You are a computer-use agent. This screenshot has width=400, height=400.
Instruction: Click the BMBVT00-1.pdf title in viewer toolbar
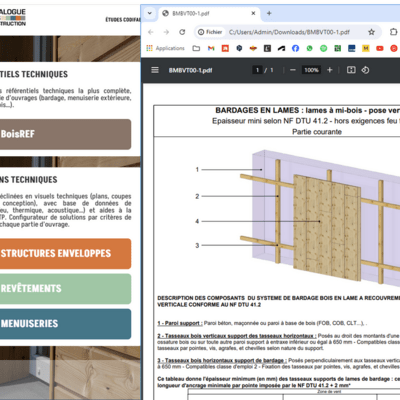(x=190, y=70)
